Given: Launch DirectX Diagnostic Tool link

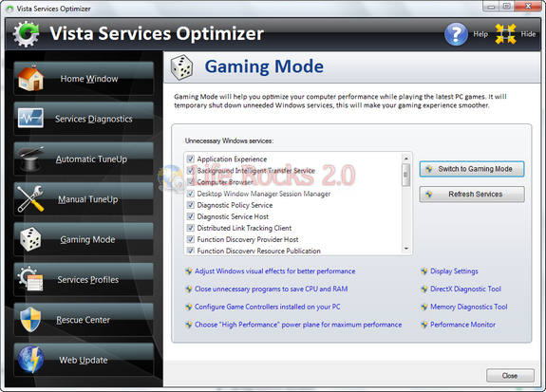Looking at the screenshot, I should (x=465, y=289).
